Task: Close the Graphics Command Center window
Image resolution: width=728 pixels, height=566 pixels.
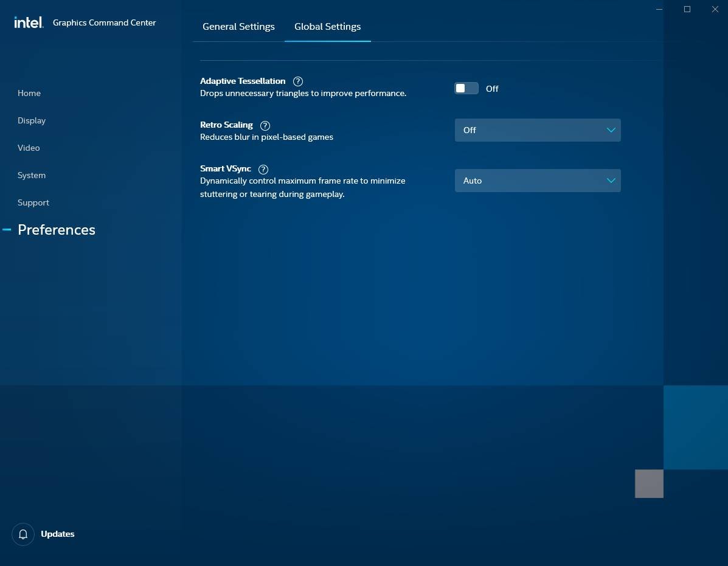Action: [x=715, y=9]
